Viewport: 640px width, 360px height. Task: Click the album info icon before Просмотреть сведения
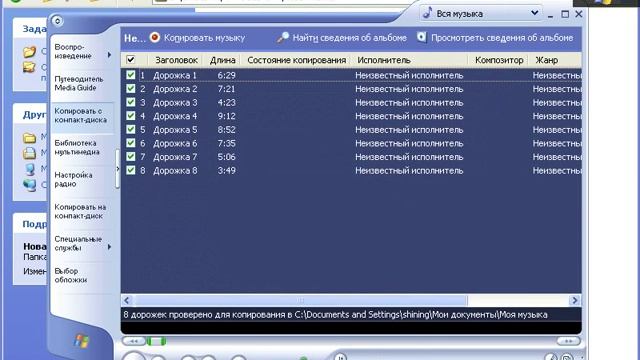click(x=422, y=38)
